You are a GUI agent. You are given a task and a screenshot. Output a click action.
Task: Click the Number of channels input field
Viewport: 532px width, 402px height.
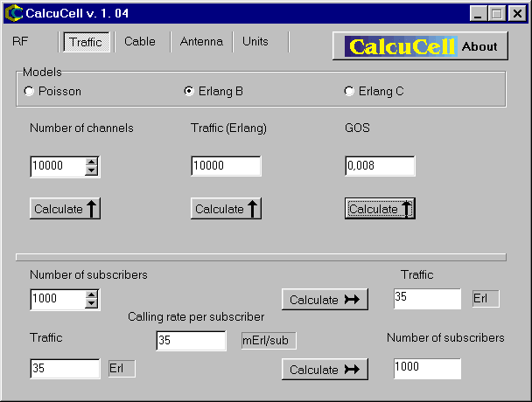57,166
